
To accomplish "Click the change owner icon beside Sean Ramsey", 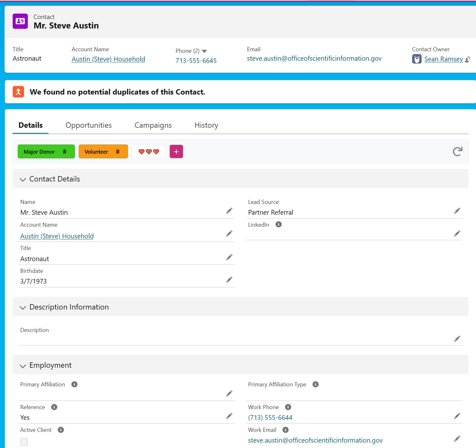I will tap(468, 59).
